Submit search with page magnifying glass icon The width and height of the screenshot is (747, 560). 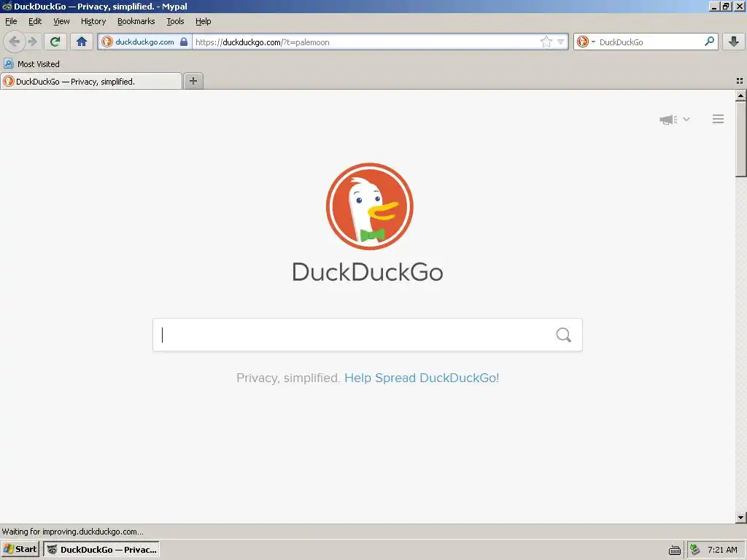pos(564,335)
